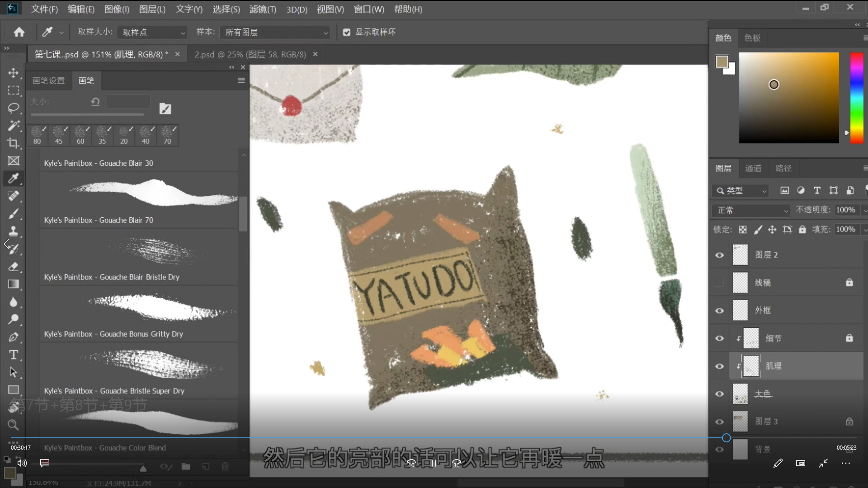Open 滤镜(T) menu
This screenshot has height=488, width=868.
click(263, 9)
